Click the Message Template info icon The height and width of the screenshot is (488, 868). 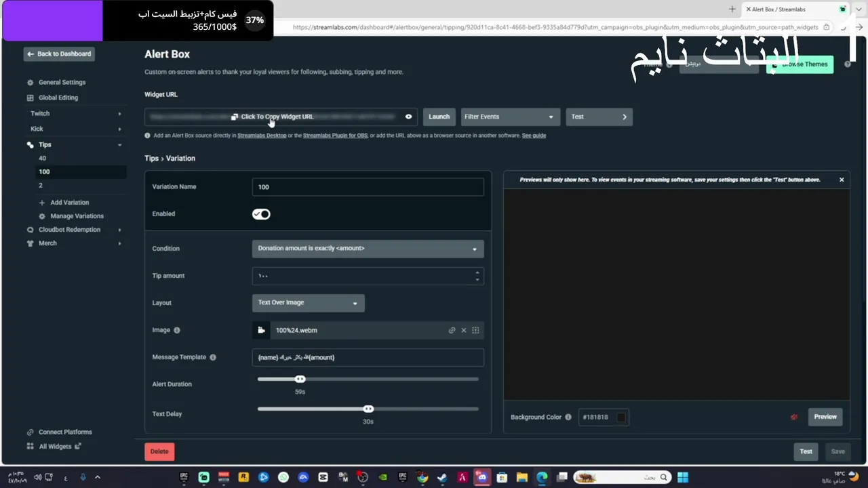(213, 357)
